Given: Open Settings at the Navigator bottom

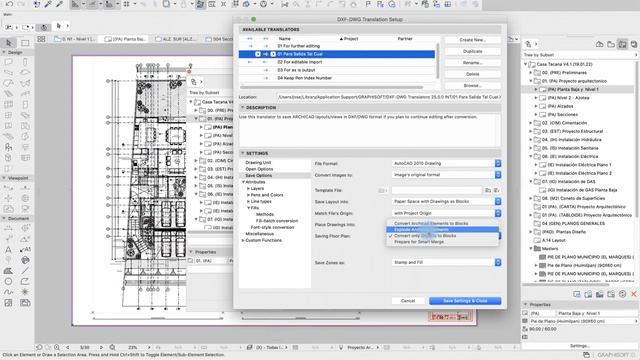Looking at the screenshot, I should [580, 346].
